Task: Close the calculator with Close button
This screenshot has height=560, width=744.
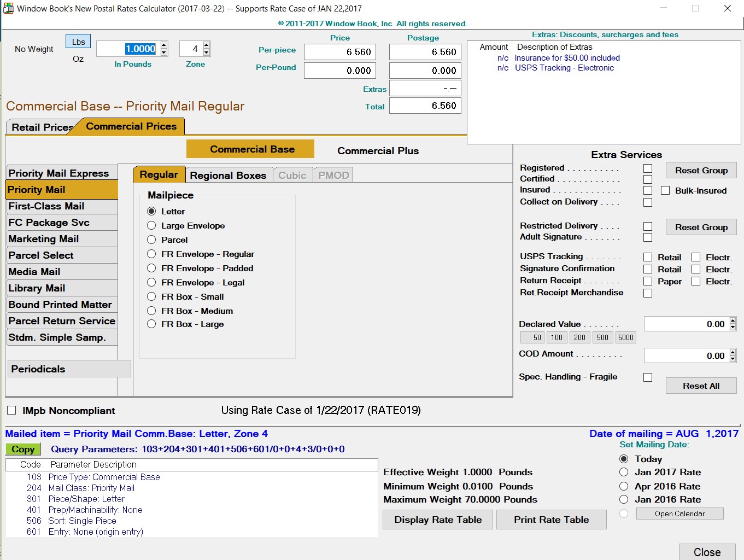Action: click(x=707, y=552)
